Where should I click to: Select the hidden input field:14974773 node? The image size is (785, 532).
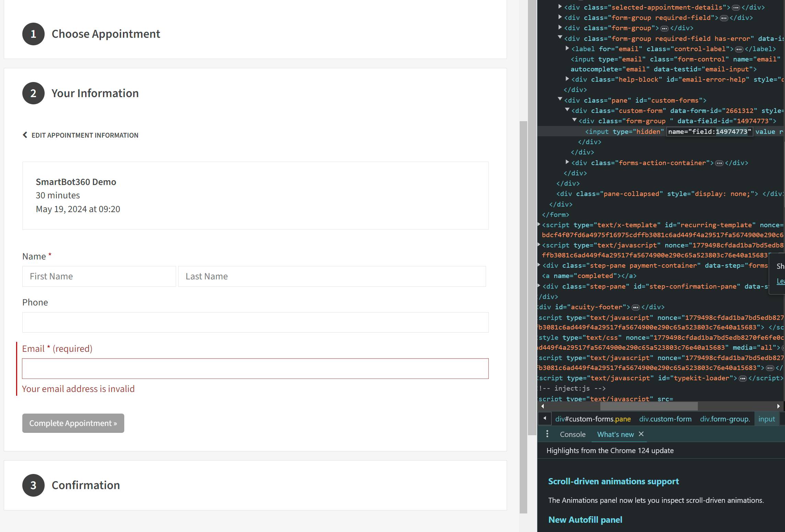click(661, 131)
